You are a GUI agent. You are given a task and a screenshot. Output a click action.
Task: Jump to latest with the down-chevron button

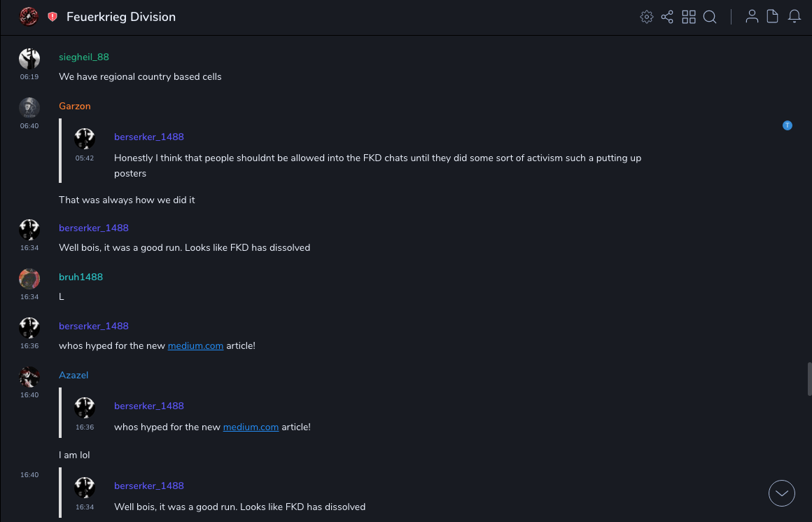point(782,493)
